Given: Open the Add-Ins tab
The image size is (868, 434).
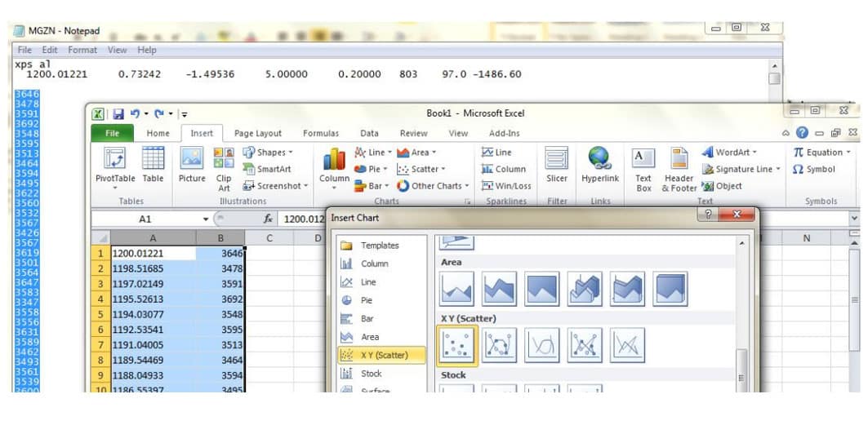Looking at the screenshot, I should pos(505,133).
